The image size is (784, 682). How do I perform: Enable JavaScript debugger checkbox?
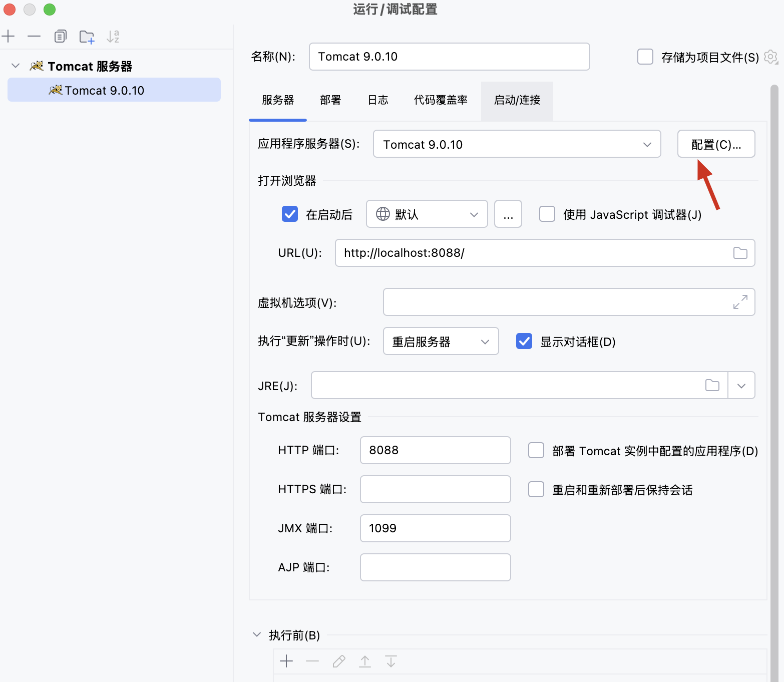coord(547,214)
